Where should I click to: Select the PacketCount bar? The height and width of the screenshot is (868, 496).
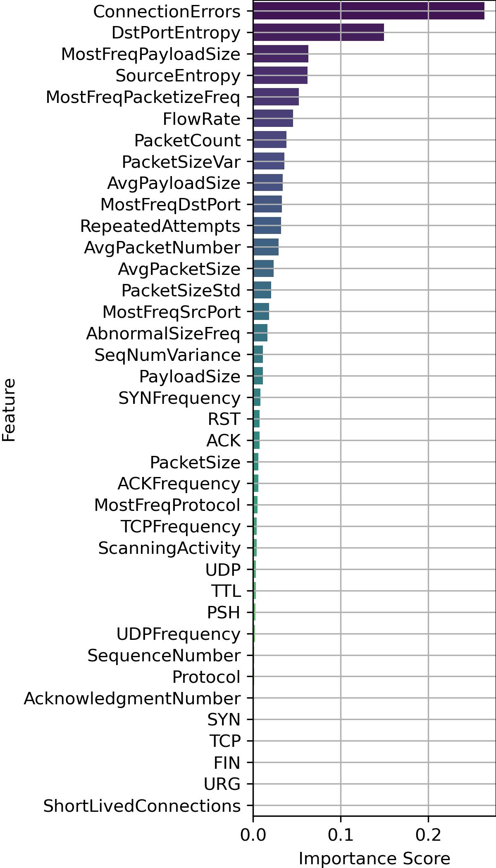tap(269, 140)
